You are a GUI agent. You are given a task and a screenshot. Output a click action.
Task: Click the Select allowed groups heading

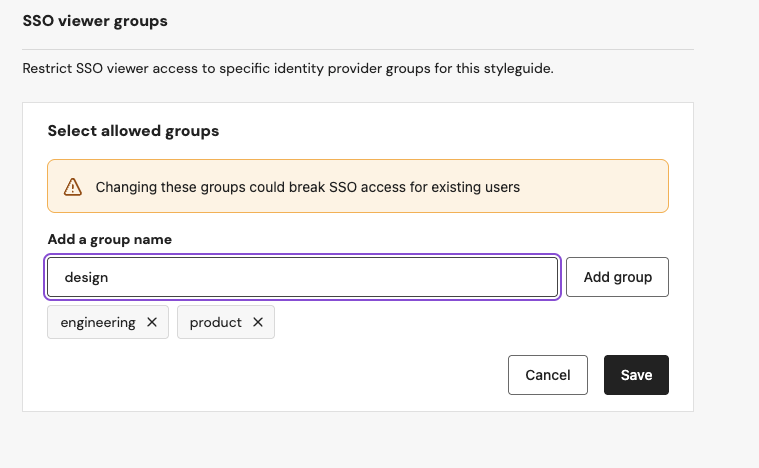[x=133, y=131]
